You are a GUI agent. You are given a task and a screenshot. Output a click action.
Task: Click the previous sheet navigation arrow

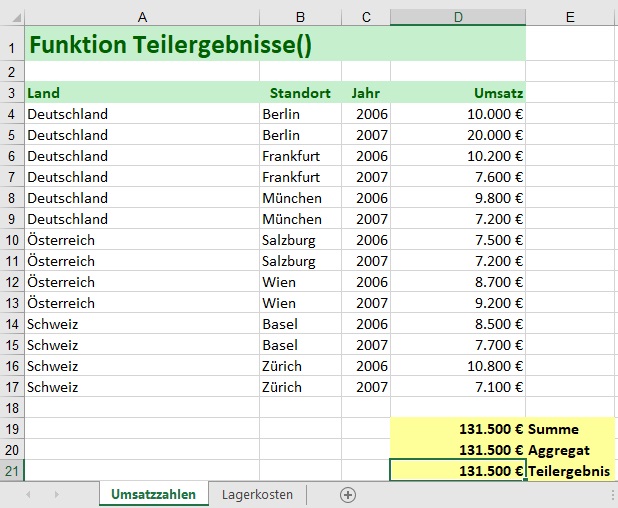click(28, 495)
